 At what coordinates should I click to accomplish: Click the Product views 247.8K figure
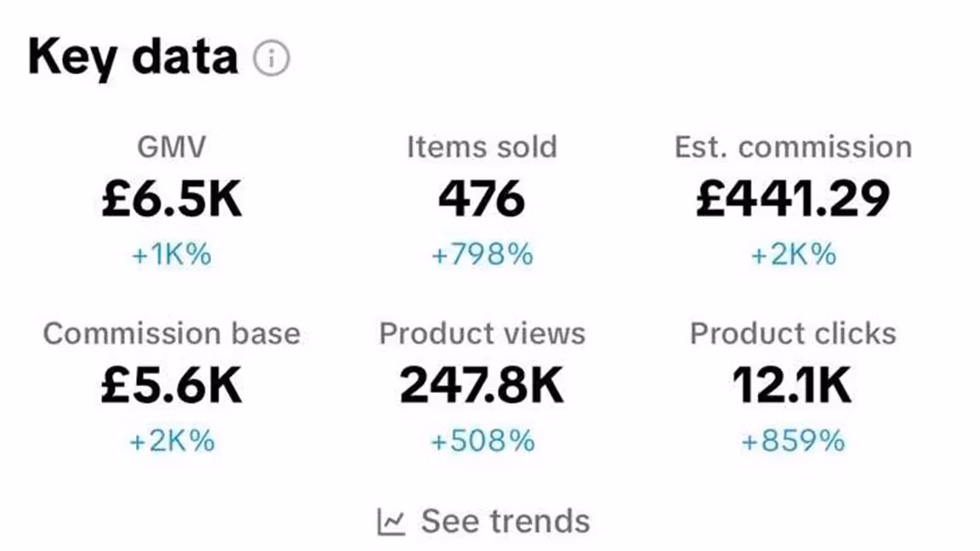click(481, 386)
